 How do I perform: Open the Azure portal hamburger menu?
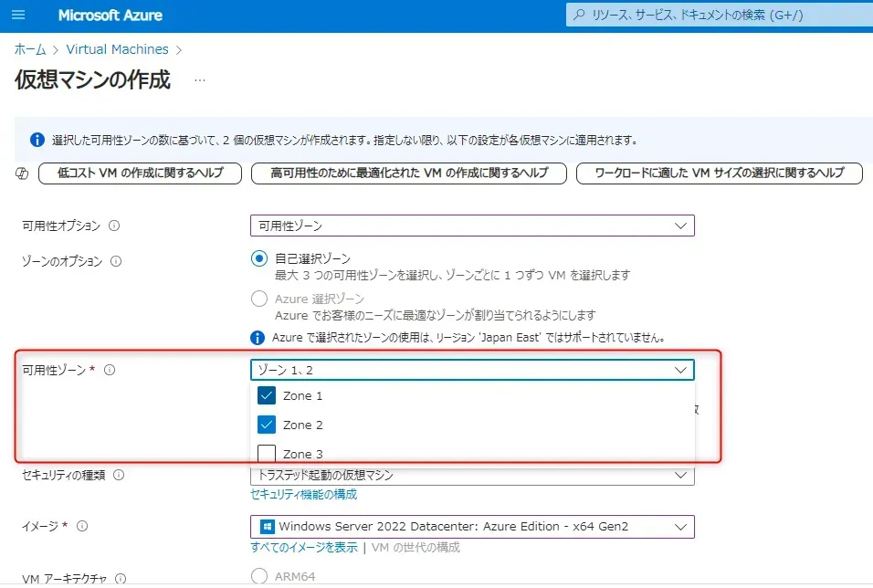tap(18, 16)
